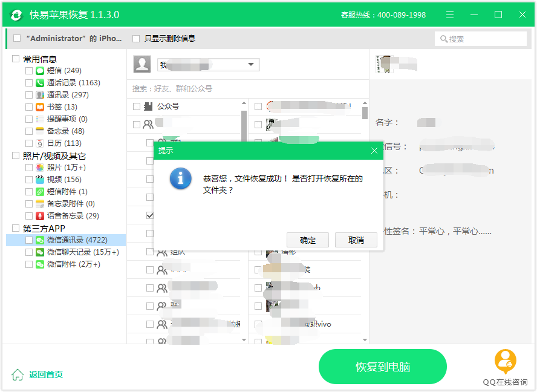Check the 照片/视频及其它 group checkbox

tap(15, 156)
